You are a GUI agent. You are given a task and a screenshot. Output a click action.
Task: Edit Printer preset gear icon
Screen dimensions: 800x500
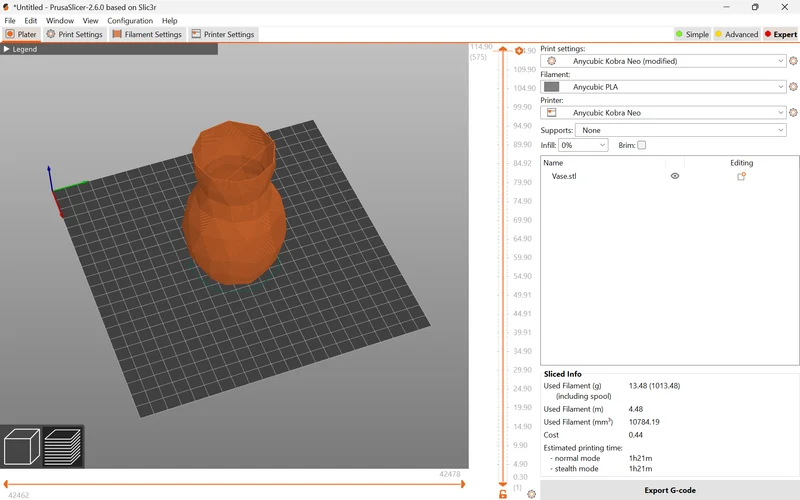pos(793,112)
